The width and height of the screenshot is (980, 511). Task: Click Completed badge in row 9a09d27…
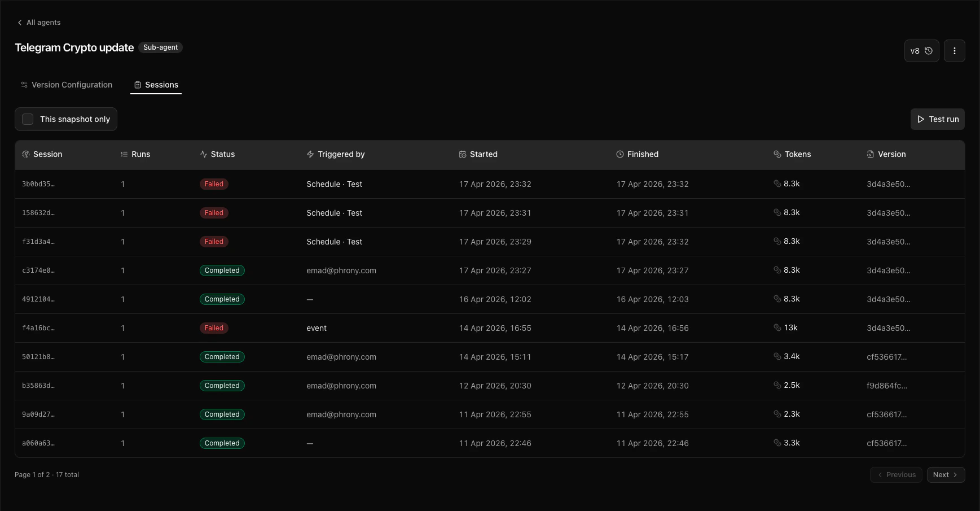click(222, 414)
